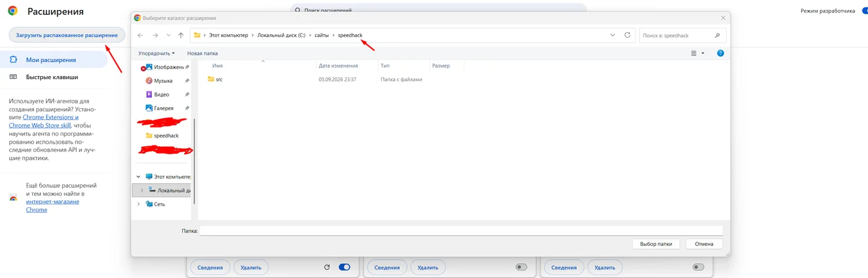Click first extension card 'Сведения' button

pos(210,267)
